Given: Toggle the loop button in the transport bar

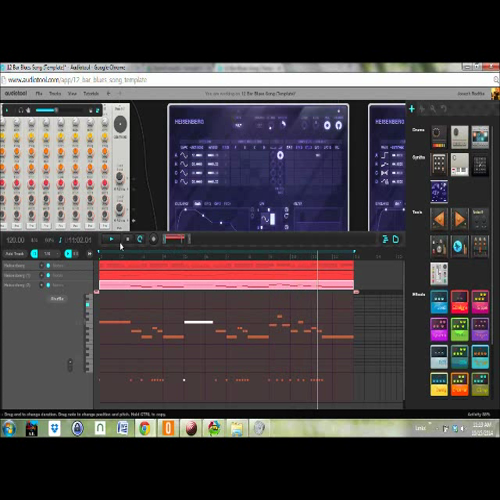Looking at the screenshot, I should 140,239.
